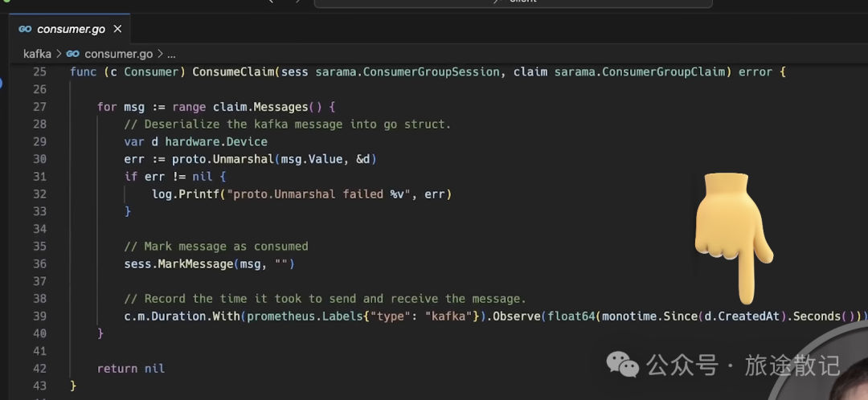Screen dimensions: 868x400
Task: Click line number 42 in the gutter
Action: click(40, 369)
